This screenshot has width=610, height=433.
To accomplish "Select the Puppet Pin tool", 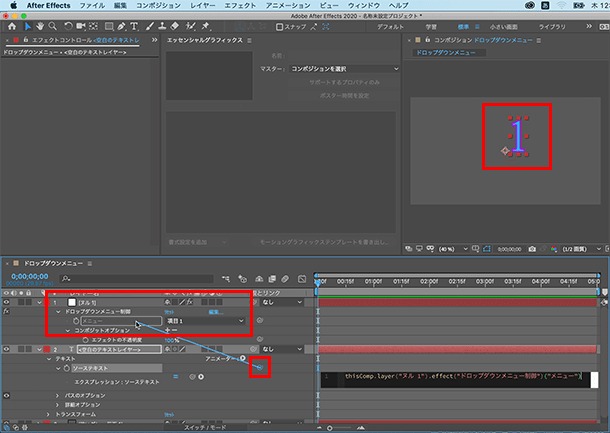I will pos(205,26).
